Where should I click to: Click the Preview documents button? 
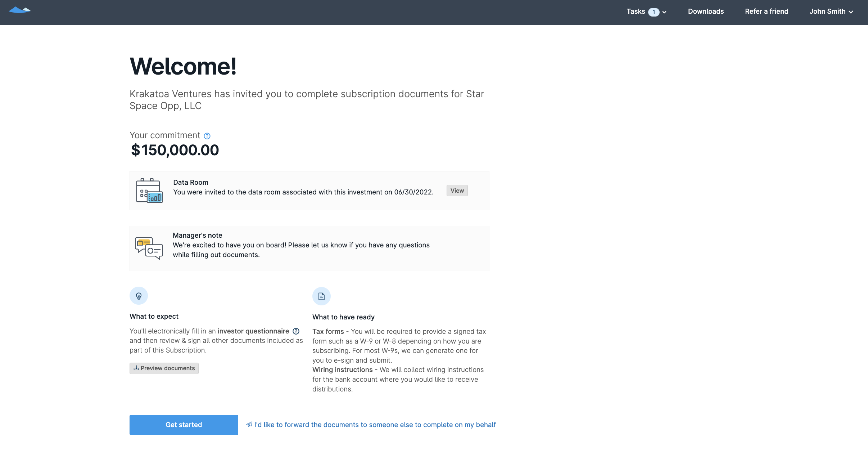pyautogui.click(x=164, y=368)
